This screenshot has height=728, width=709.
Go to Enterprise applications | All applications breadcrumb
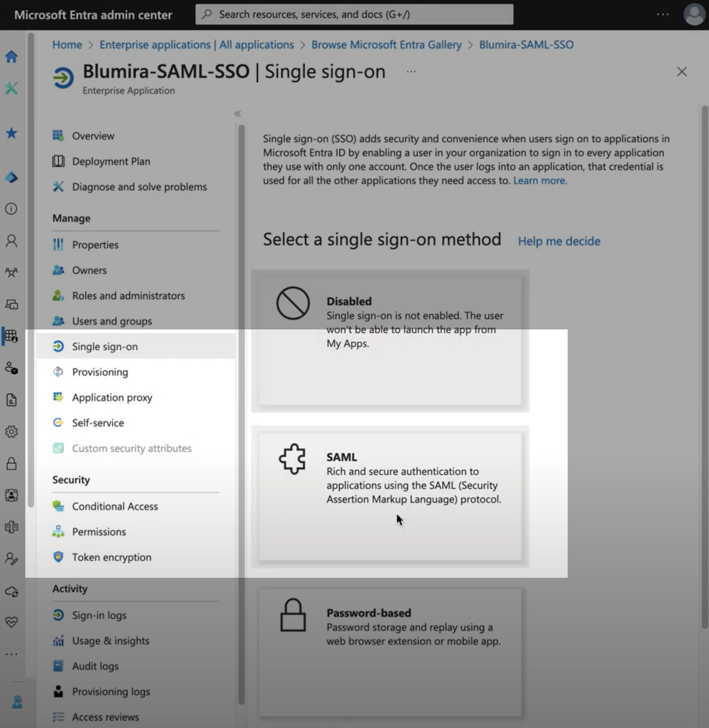click(x=197, y=45)
